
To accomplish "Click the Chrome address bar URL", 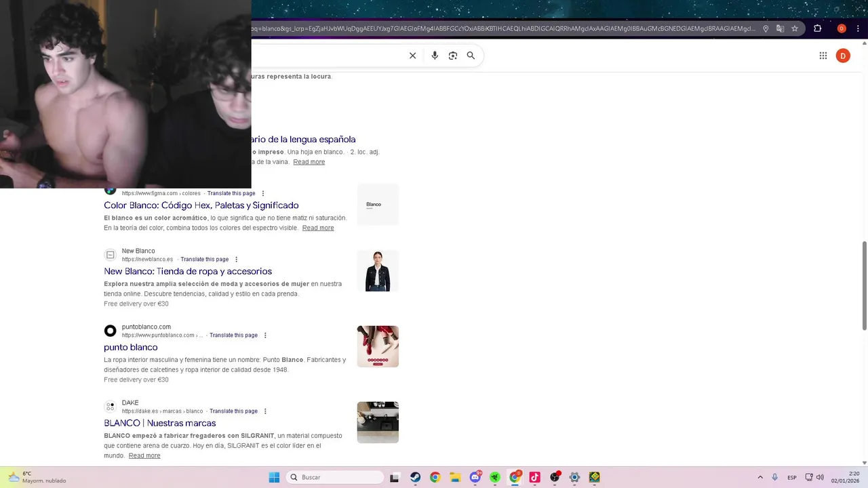I will click(x=503, y=28).
